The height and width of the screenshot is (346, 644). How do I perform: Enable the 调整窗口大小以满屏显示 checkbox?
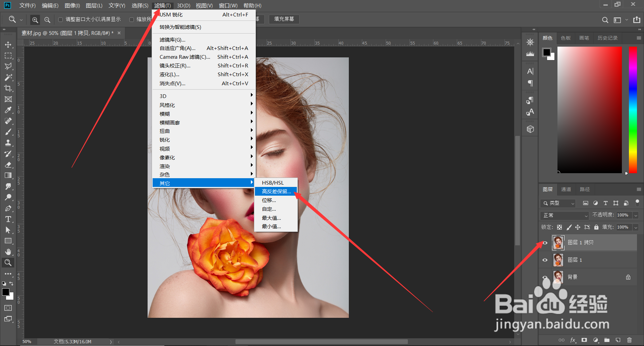coord(61,19)
